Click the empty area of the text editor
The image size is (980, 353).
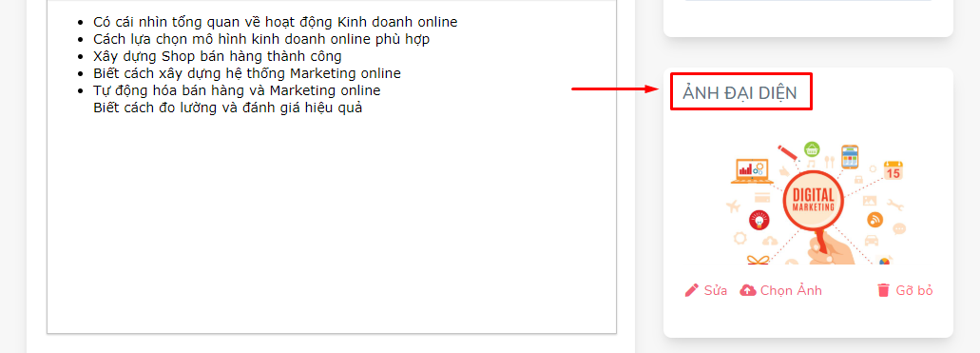(x=331, y=226)
